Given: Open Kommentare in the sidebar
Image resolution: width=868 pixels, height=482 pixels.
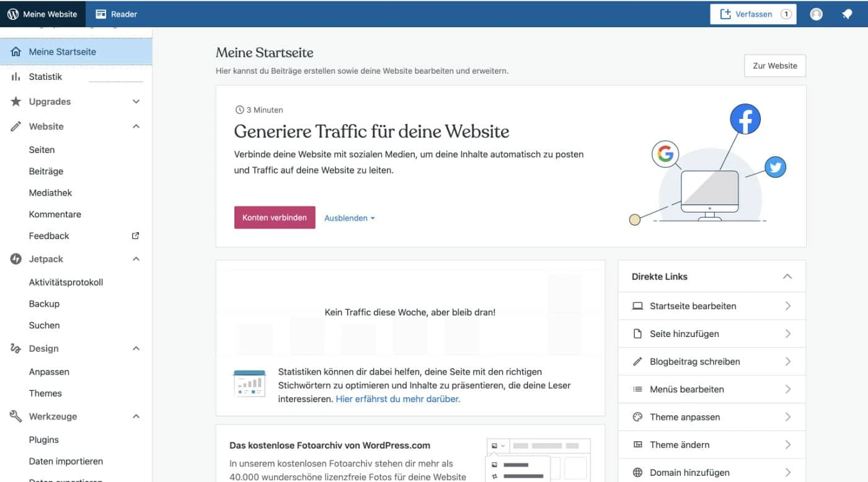Looking at the screenshot, I should (x=55, y=214).
